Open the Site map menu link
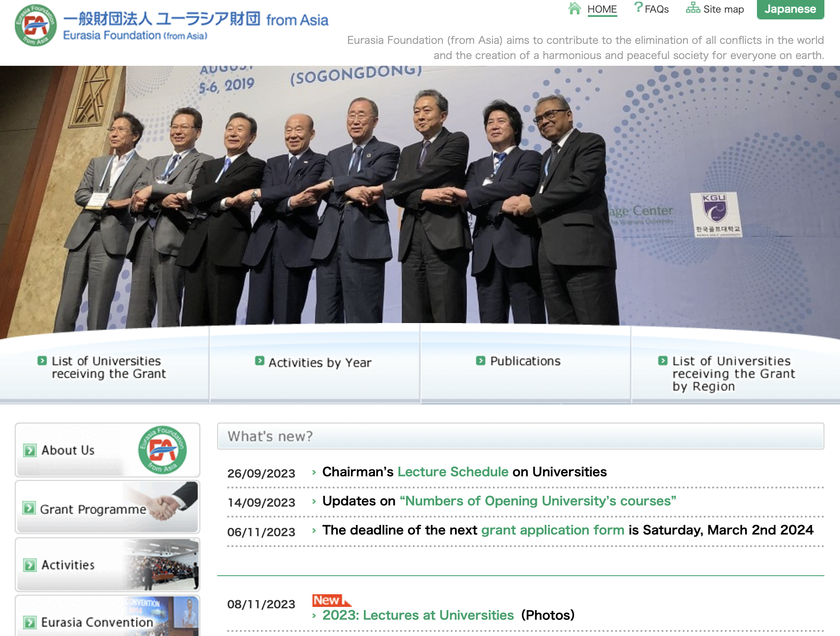 [x=723, y=9]
